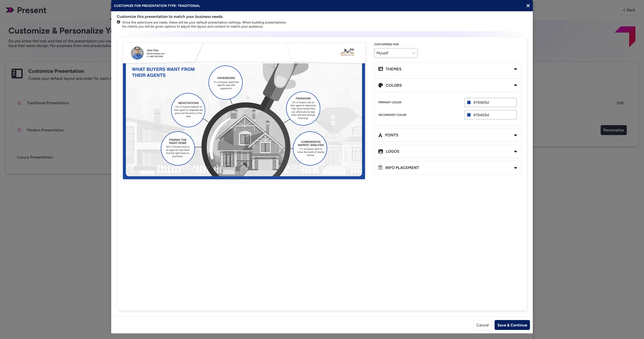Click the Present logo icon
Image resolution: width=644 pixels, height=339 pixels.
(x=10, y=10)
